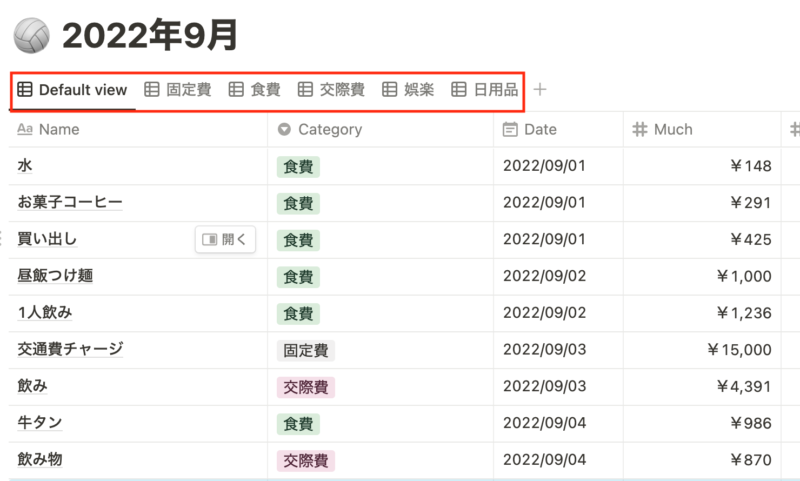The width and height of the screenshot is (800, 481).
Task: Open the 牛タン entry
Action: pyautogui.click(x=40, y=423)
